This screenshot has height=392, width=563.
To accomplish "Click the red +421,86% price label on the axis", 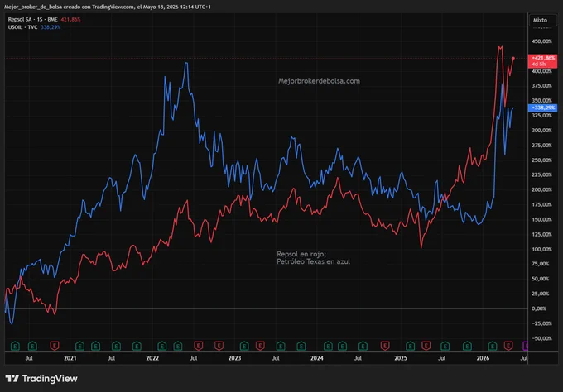I will click(x=542, y=61).
